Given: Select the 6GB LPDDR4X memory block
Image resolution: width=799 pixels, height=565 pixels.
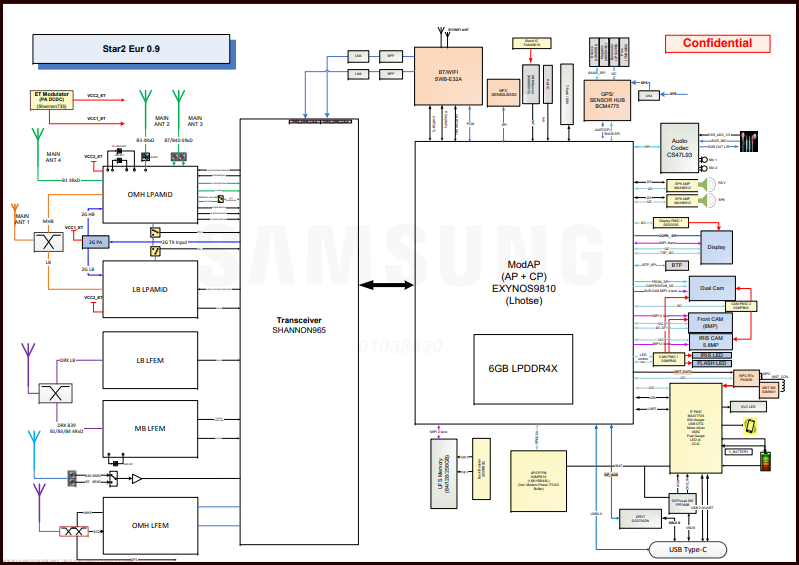Looking at the screenshot, I should click(523, 369).
